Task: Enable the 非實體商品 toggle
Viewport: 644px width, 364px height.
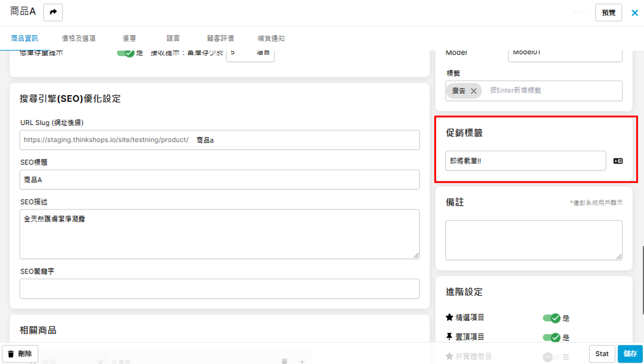Action: coord(551,357)
